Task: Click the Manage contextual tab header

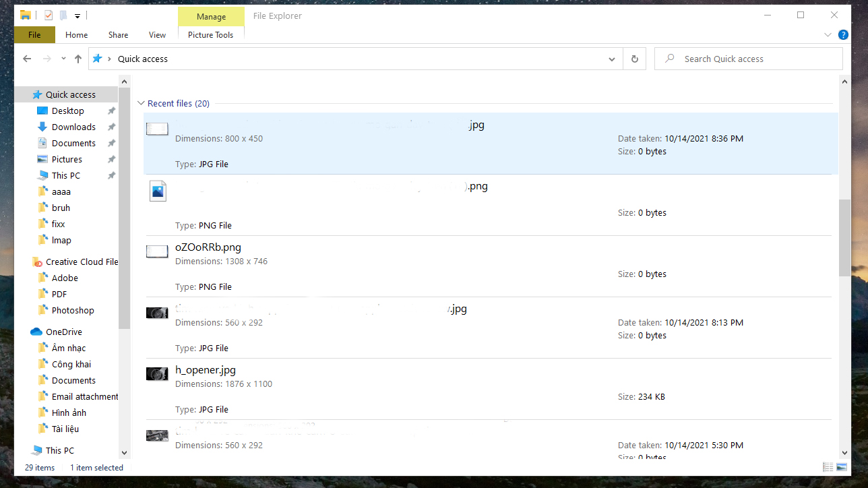Action: tap(211, 16)
